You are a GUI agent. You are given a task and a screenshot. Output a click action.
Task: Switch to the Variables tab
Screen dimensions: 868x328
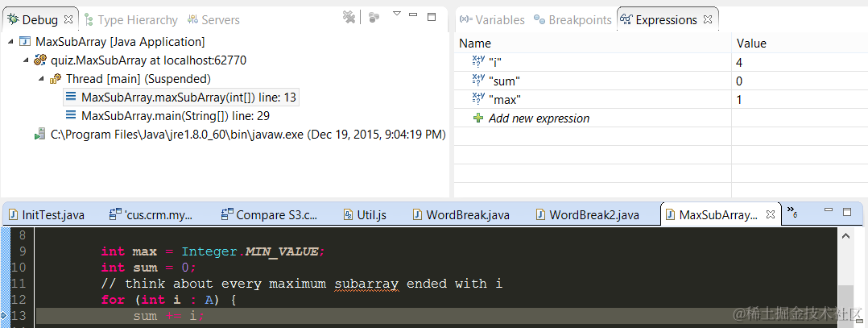click(x=492, y=20)
